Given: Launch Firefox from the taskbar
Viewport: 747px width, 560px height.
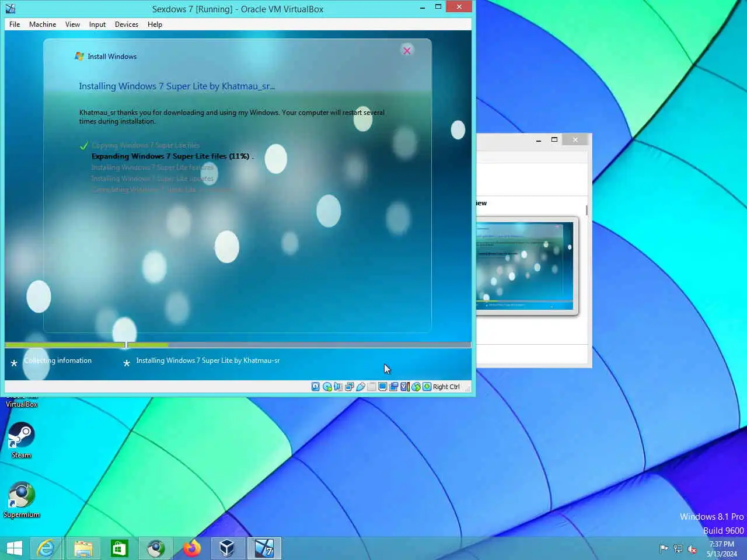Looking at the screenshot, I should (x=191, y=548).
